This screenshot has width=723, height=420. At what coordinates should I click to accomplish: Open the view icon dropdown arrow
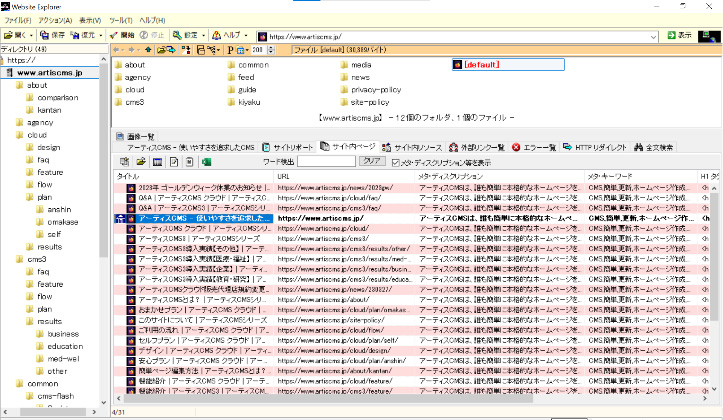point(247,50)
